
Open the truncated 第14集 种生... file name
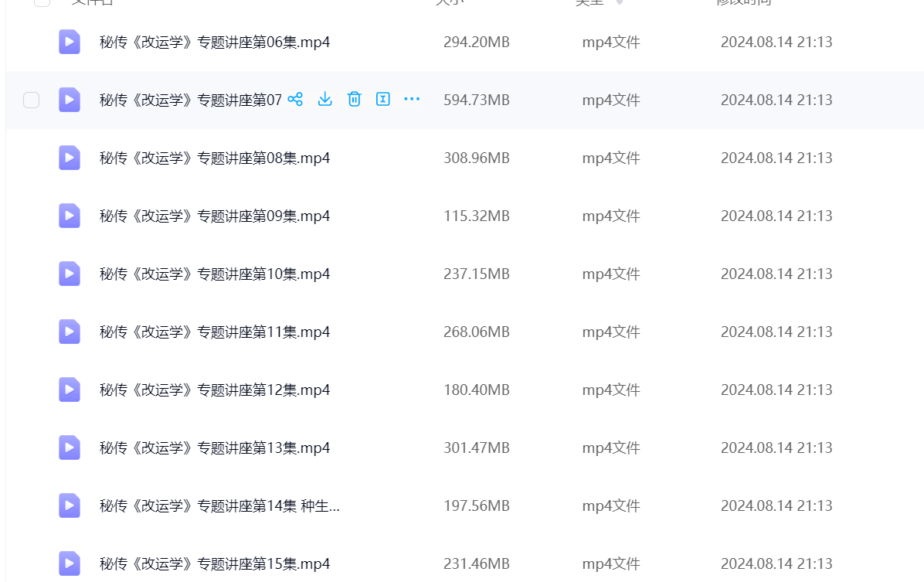[x=219, y=505]
